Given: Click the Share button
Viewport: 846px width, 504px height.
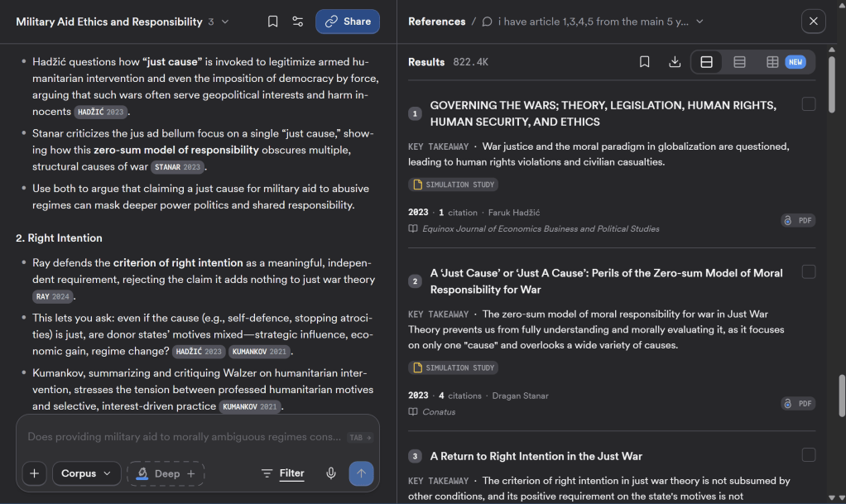Looking at the screenshot, I should click(x=348, y=22).
